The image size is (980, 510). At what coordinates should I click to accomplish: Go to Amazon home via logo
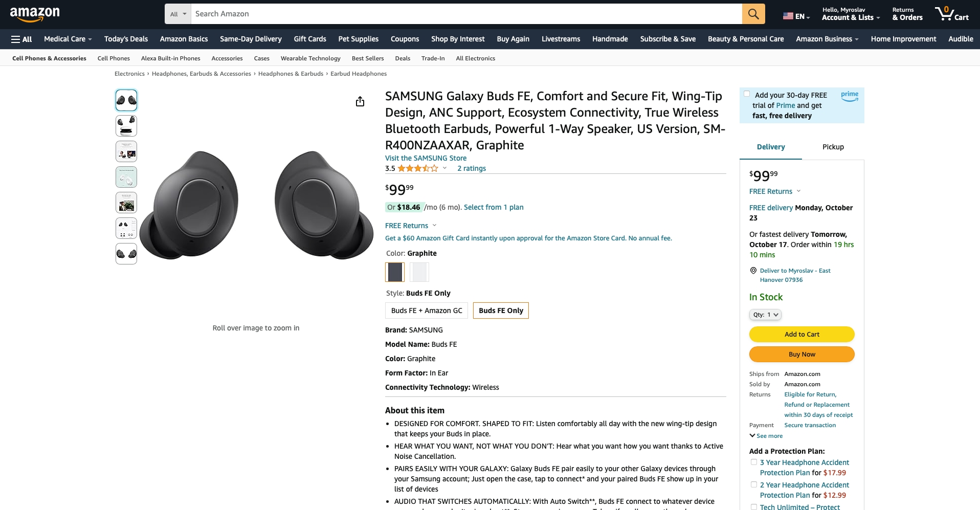pyautogui.click(x=35, y=14)
